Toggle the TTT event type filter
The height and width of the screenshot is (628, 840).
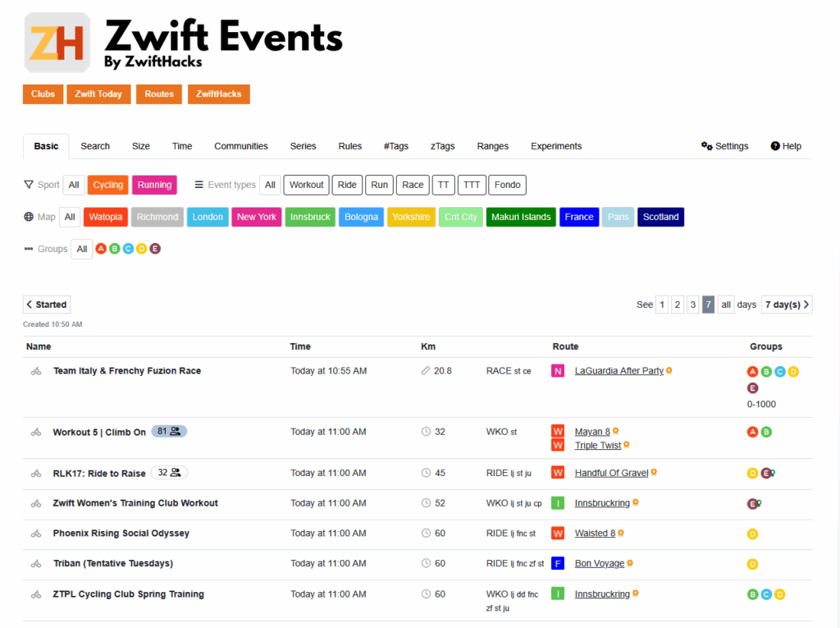472,185
